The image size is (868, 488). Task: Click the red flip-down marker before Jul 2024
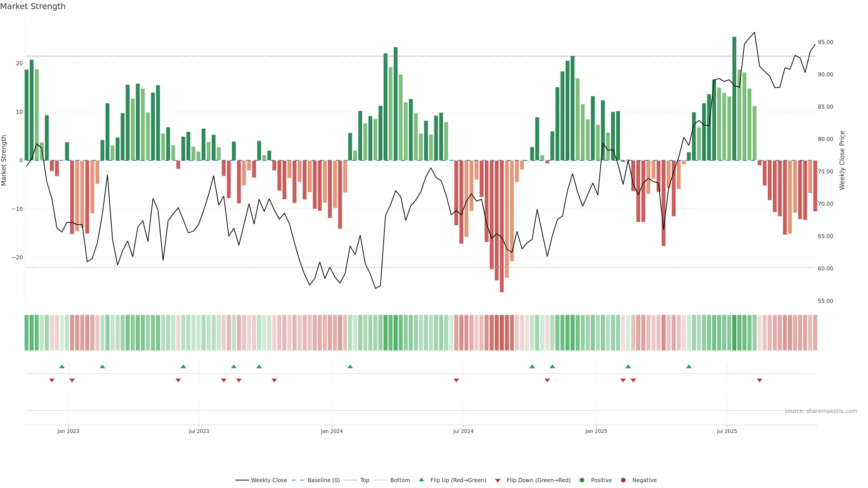pos(456,380)
